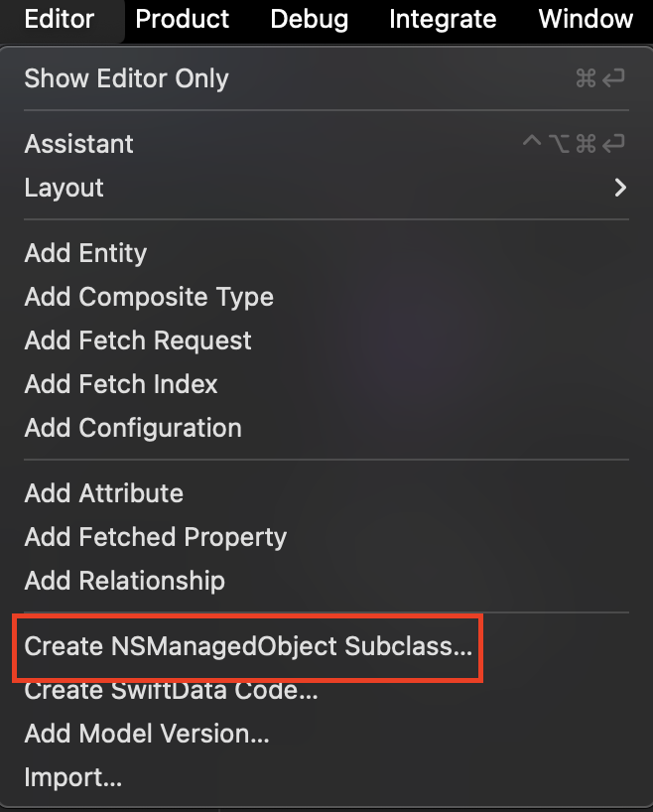Open the Window menu
This screenshot has height=812, width=653.
pos(586,19)
